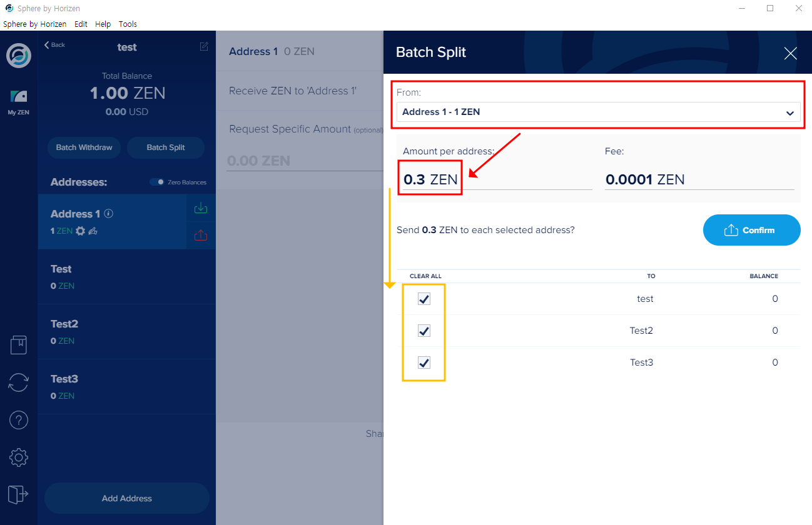Open Settings using the gear icon in sidebar
Viewport: 812px width, 525px height.
(18, 457)
